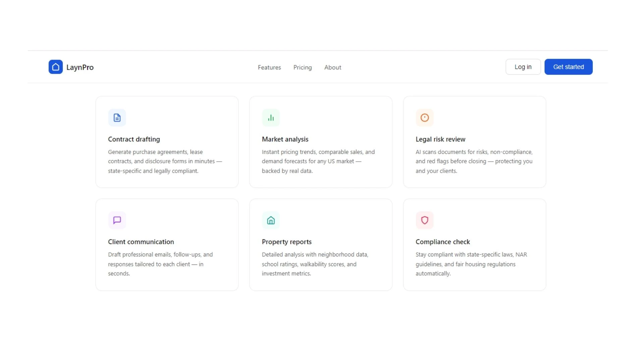Image resolution: width=644 pixels, height=362 pixels.
Task: Click the Compliance check description text
Action: pyautogui.click(x=471, y=264)
